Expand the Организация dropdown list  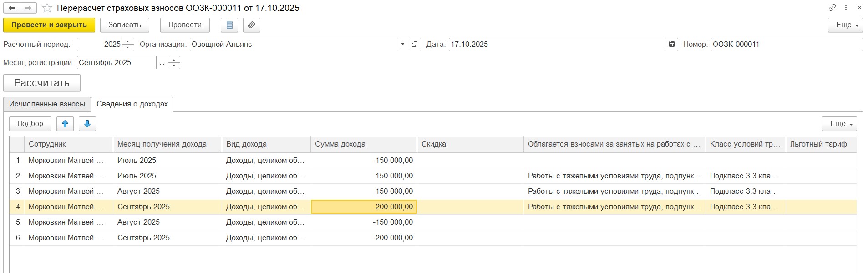click(403, 45)
